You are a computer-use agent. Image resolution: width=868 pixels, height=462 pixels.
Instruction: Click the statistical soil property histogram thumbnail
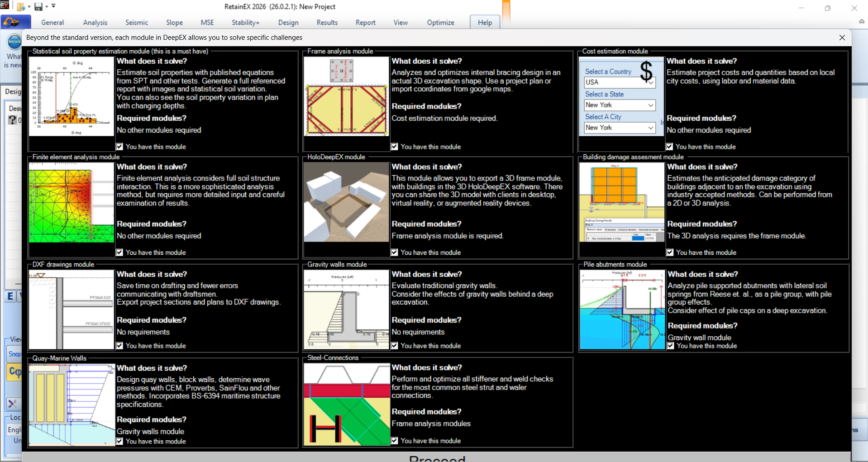pos(72,96)
